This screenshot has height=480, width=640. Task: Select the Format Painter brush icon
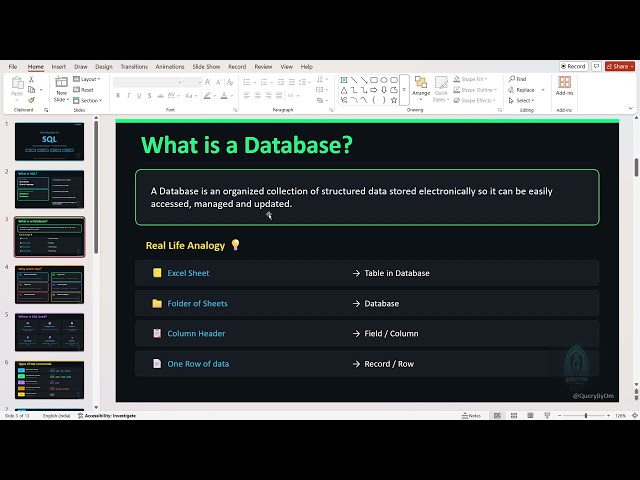pyautogui.click(x=31, y=100)
